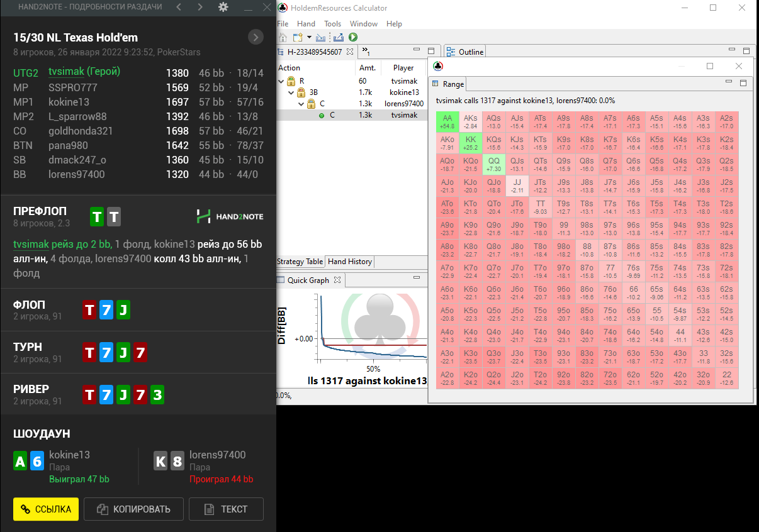The image size is (759, 532).
Task: Select the QQ cell in range grid
Action: [494, 165]
